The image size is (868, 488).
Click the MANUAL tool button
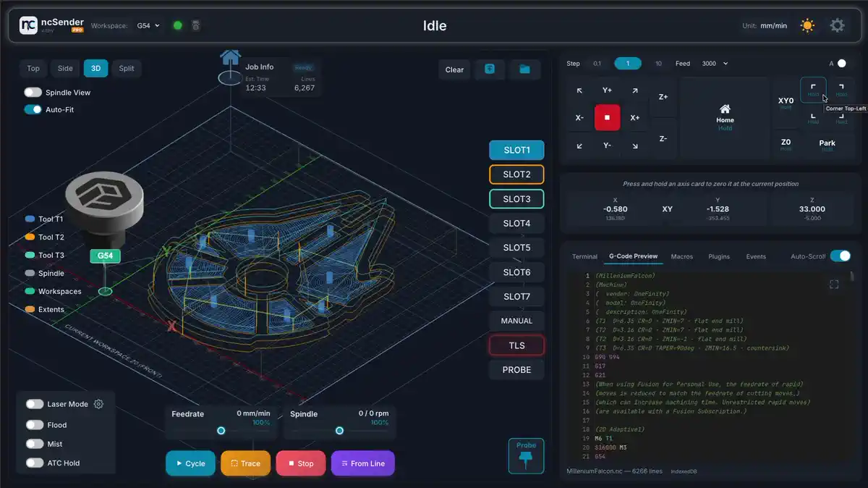pyautogui.click(x=517, y=321)
